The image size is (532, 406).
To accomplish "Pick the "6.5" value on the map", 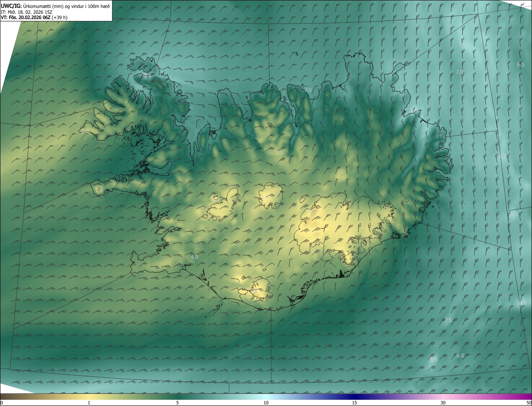I will (521, 64).
